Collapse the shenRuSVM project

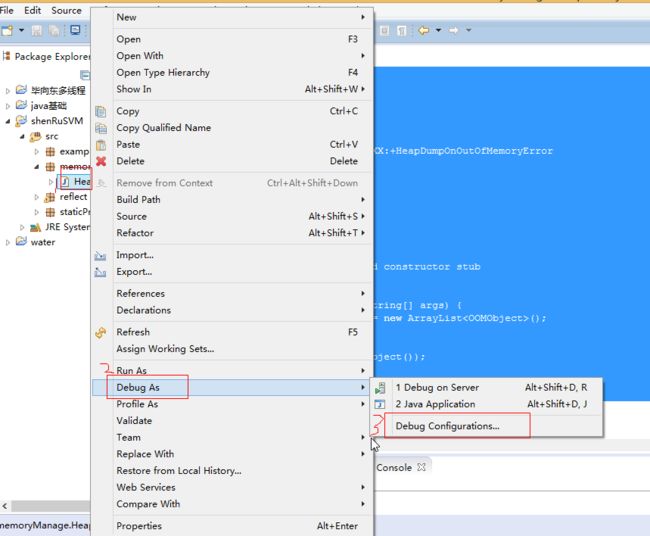pyautogui.click(x=7, y=121)
